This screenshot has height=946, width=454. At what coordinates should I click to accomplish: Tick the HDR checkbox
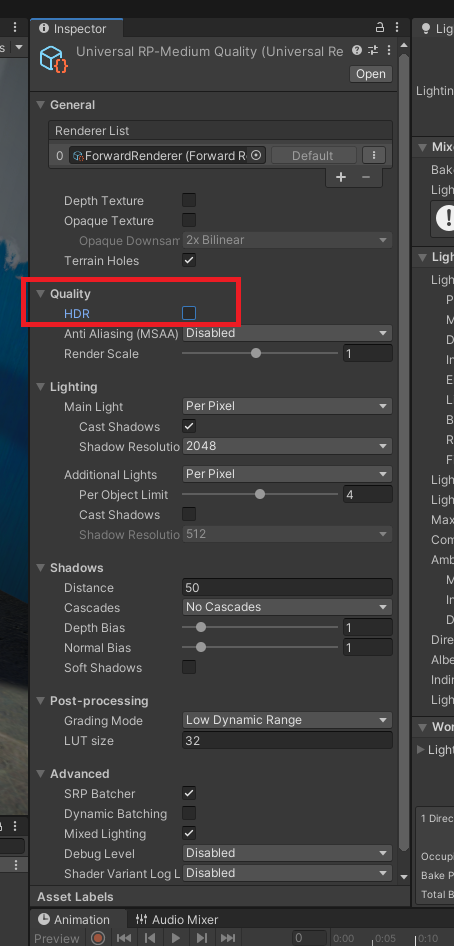pos(189,313)
